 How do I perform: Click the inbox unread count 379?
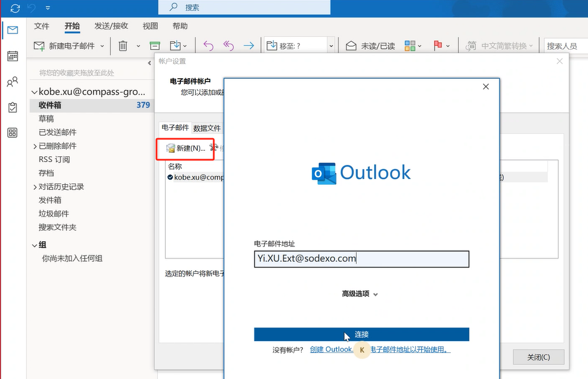[x=143, y=105]
